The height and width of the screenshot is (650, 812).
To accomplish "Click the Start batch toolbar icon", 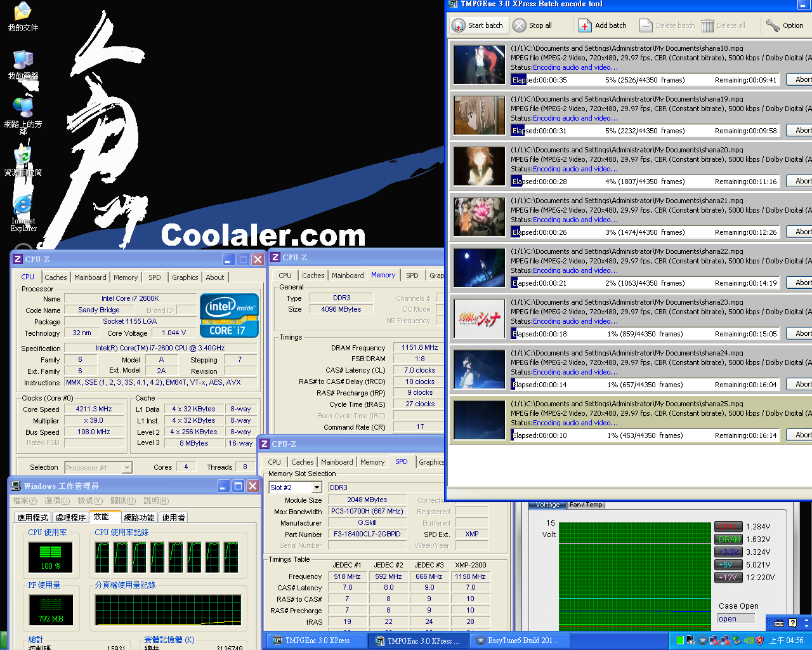I will tap(458, 25).
